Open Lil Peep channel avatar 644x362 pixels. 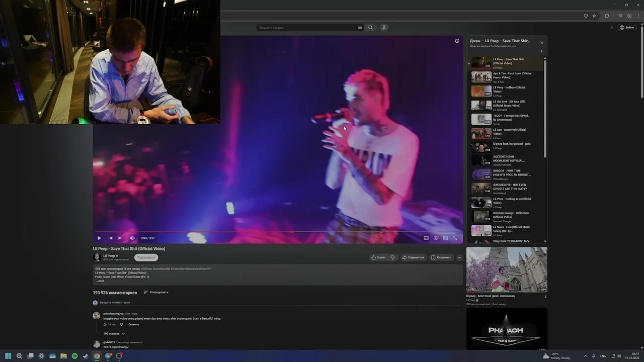[x=97, y=257]
